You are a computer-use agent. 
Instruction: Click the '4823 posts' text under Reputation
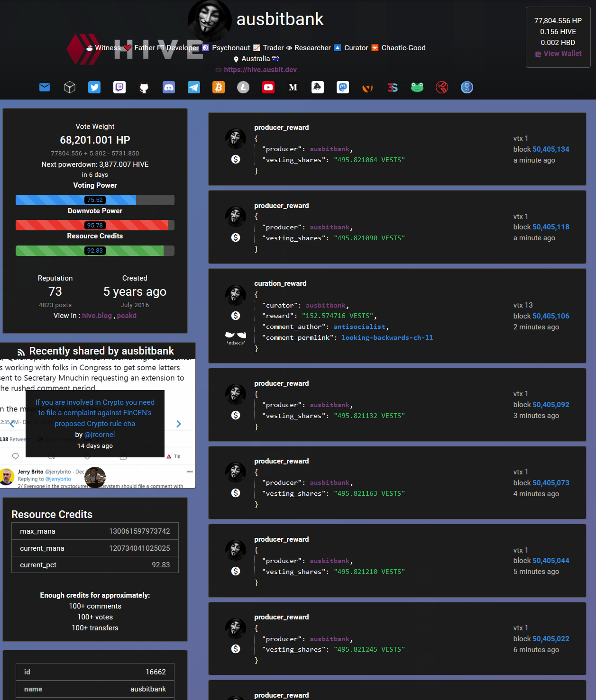click(x=55, y=305)
